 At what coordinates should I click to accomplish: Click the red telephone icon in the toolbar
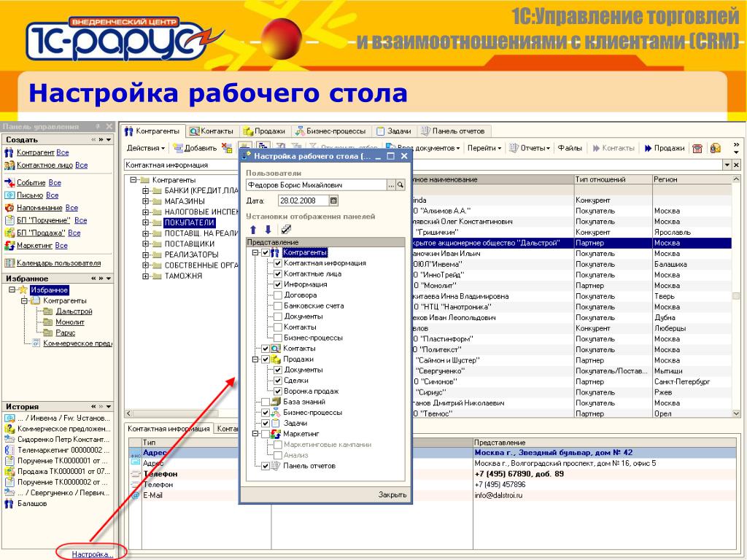[697, 148]
